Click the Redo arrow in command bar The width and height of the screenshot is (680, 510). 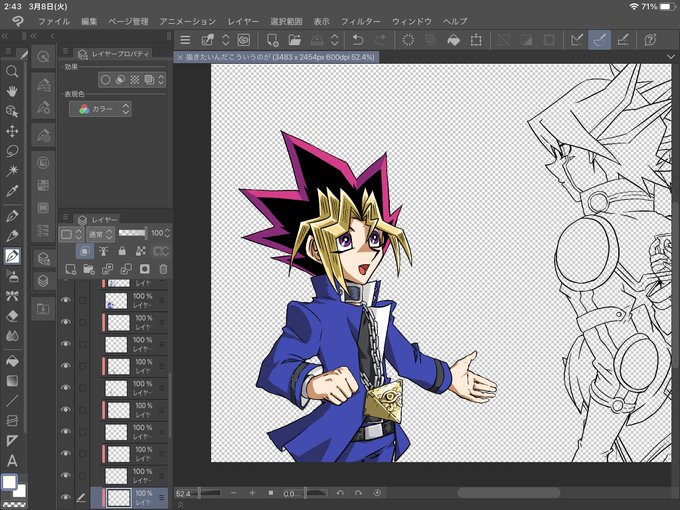click(380, 40)
